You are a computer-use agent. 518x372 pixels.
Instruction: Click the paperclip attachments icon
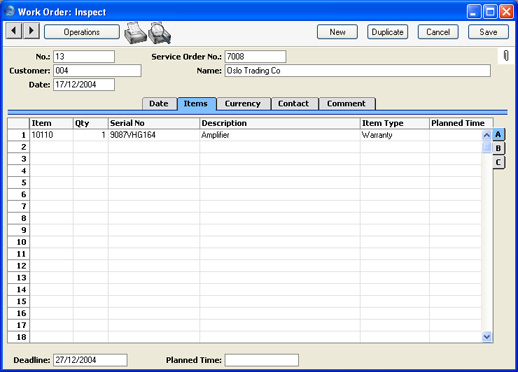(x=506, y=56)
